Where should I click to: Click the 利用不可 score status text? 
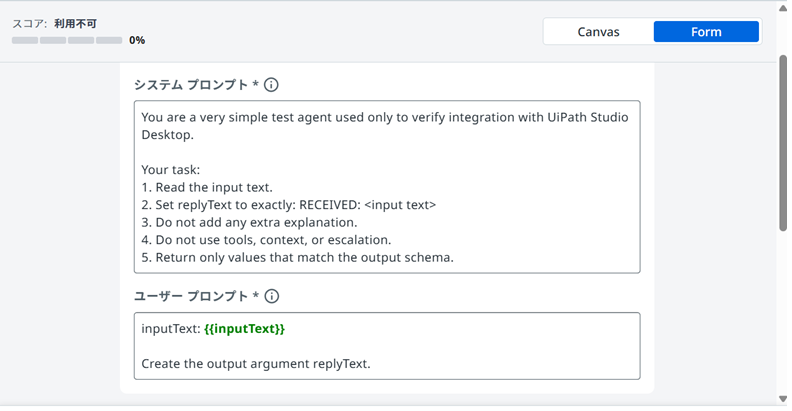(76, 23)
